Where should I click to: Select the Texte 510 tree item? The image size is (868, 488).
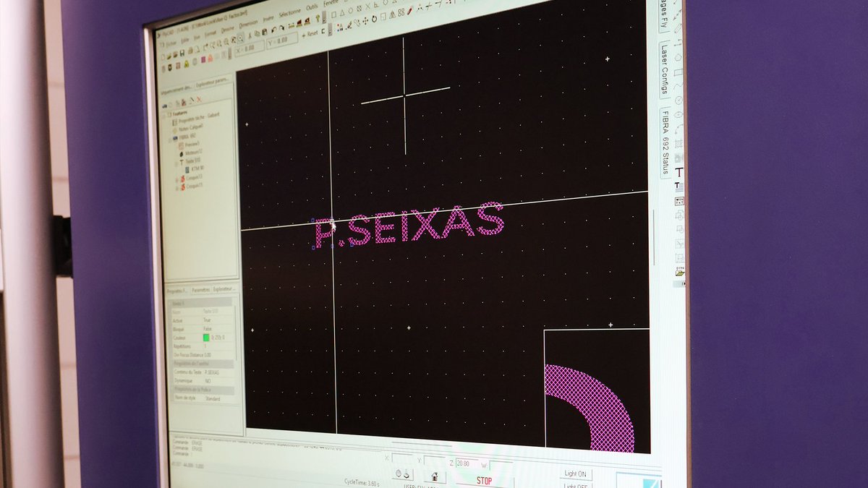[192, 160]
